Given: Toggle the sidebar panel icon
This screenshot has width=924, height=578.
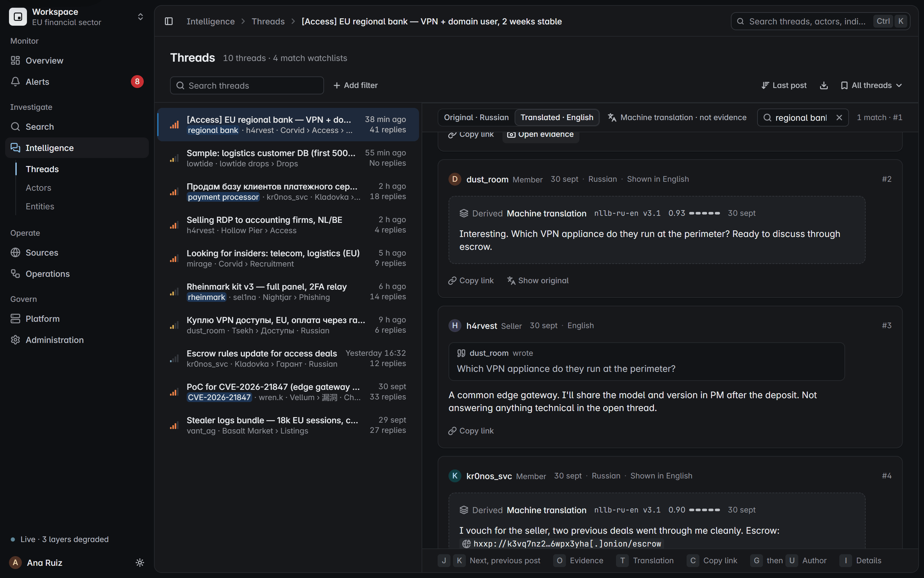Looking at the screenshot, I should [x=168, y=22].
